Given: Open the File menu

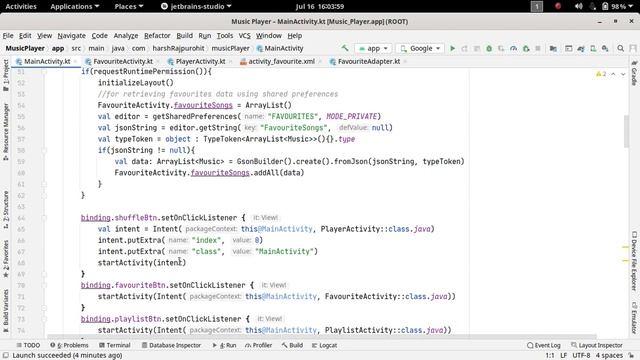Looking at the screenshot, I should click(8, 36).
